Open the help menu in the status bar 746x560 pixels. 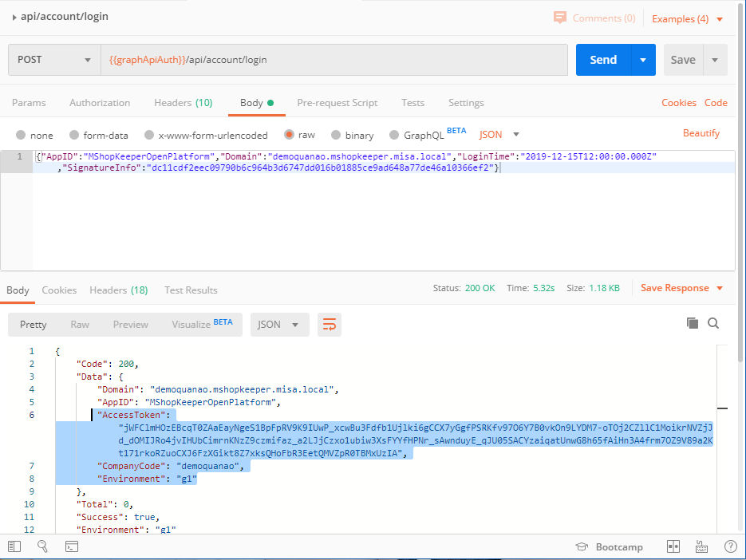tap(731, 546)
